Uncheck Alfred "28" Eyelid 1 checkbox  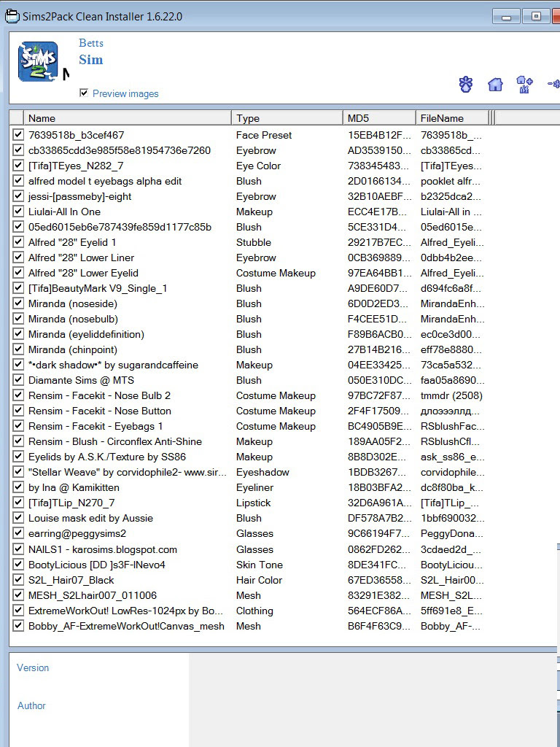click(x=18, y=242)
